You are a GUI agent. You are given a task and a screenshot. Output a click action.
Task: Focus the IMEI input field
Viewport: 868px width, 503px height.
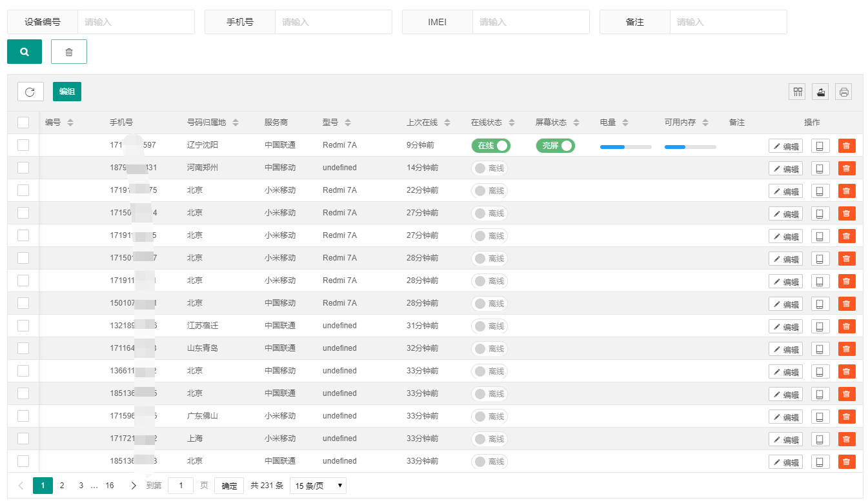pyautogui.click(x=531, y=22)
